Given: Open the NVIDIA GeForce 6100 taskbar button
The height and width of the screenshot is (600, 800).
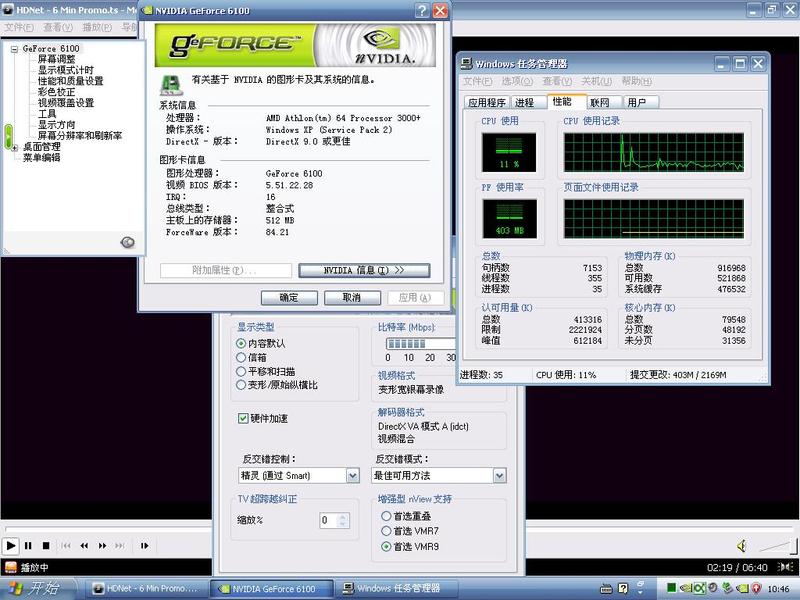Looking at the screenshot, I should pyautogui.click(x=272, y=588).
